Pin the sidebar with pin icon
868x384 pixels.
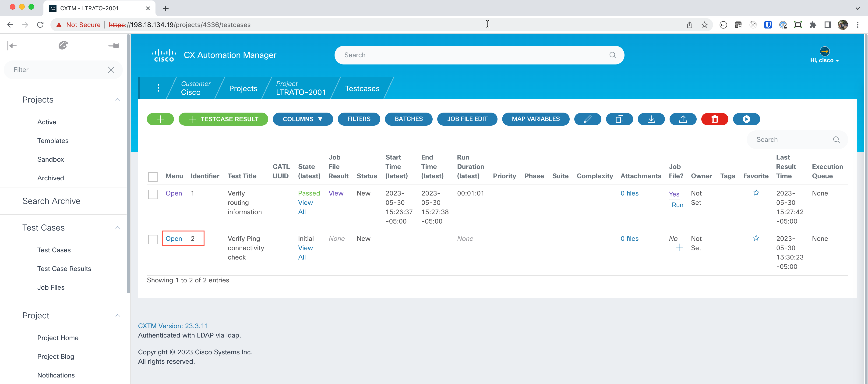click(113, 46)
